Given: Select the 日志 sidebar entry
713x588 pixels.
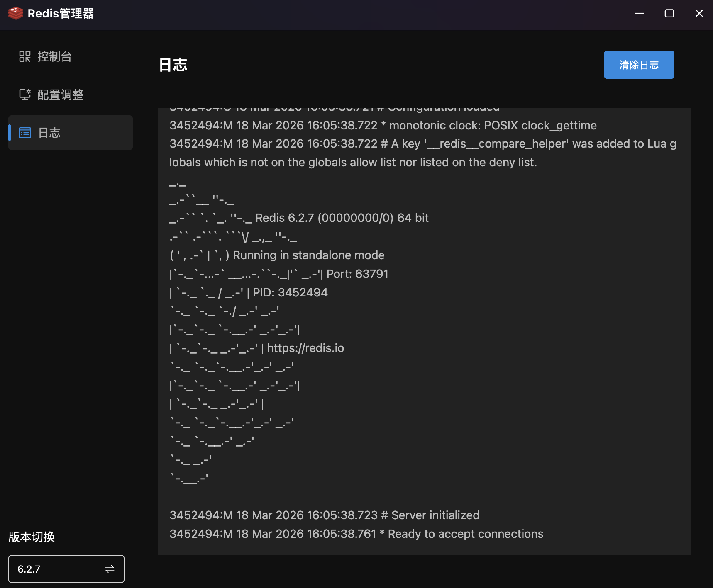Looking at the screenshot, I should point(71,133).
